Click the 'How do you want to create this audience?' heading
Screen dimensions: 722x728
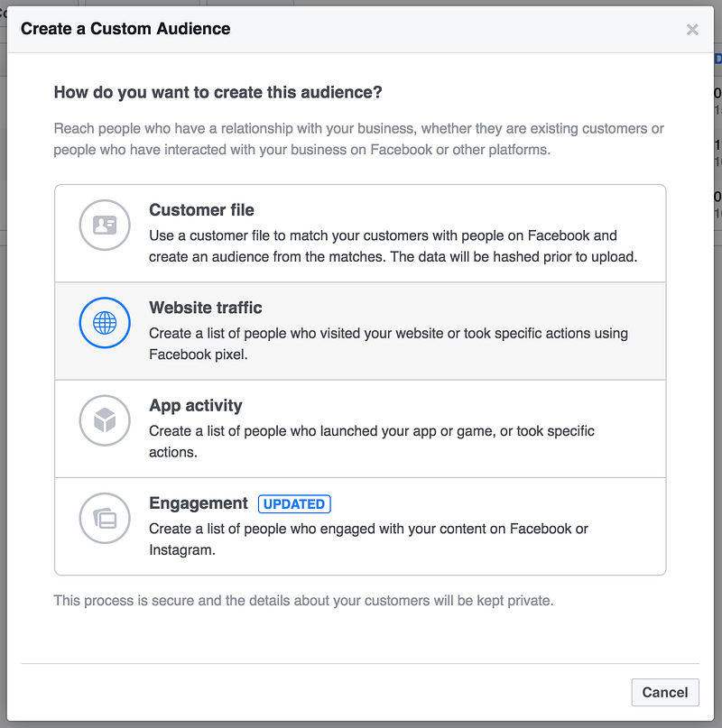point(218,92)
